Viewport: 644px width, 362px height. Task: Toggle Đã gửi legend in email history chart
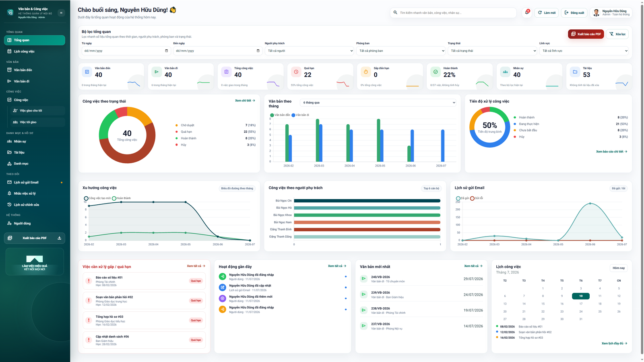[462, 198]
